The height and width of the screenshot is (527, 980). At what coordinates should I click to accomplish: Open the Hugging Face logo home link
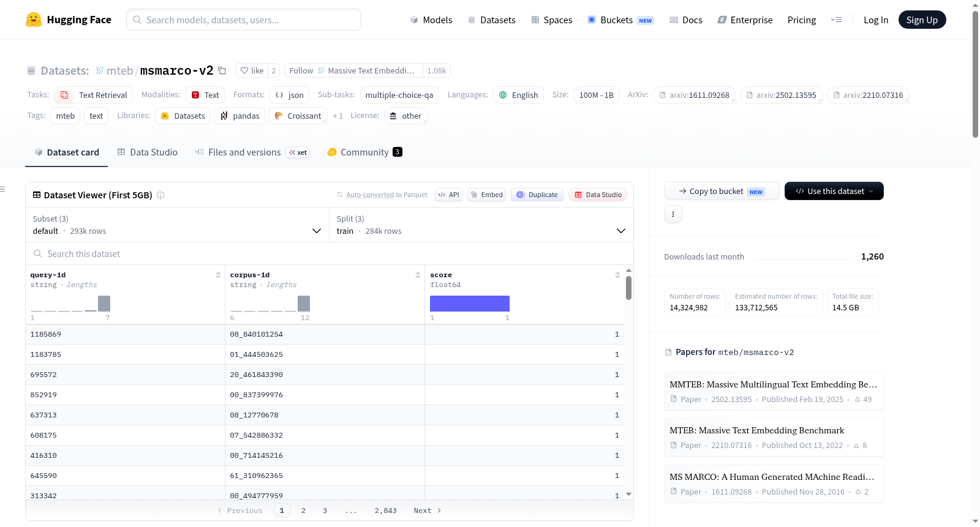69,20
